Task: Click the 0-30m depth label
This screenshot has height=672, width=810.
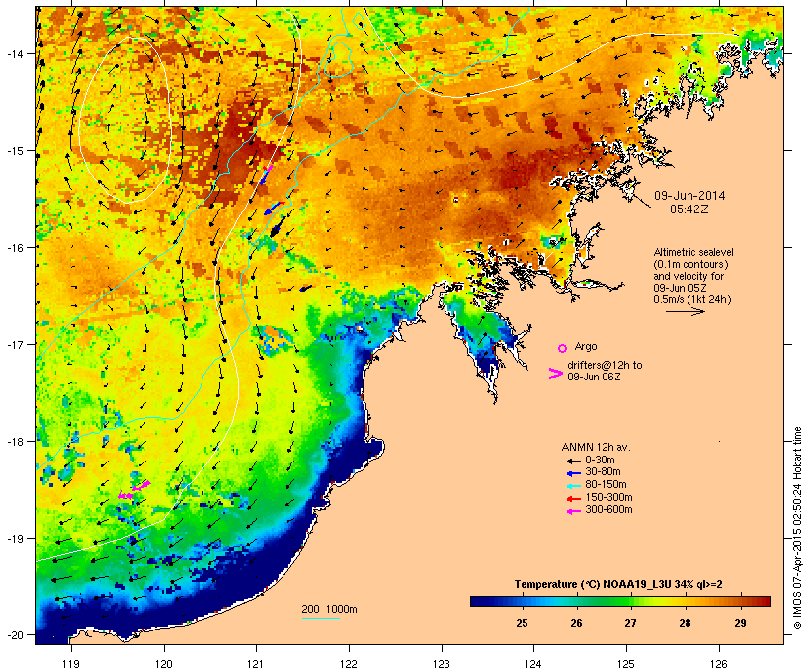Action: click(600, 461)
